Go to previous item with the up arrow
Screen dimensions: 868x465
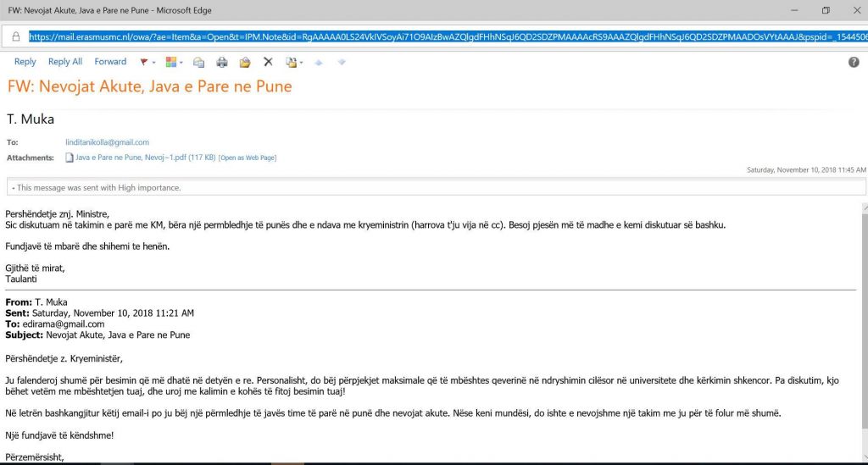pos(319,62)
